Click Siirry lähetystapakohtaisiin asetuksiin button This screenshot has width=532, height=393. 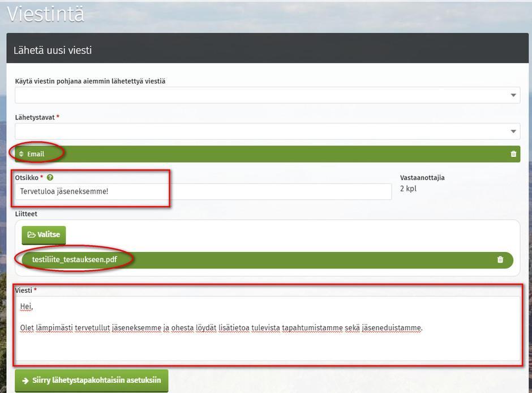point(92,381)
